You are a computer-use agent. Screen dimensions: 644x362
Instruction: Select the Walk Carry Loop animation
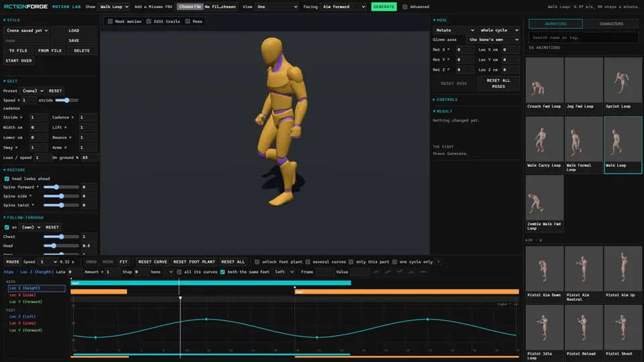(x=544, y=145)
